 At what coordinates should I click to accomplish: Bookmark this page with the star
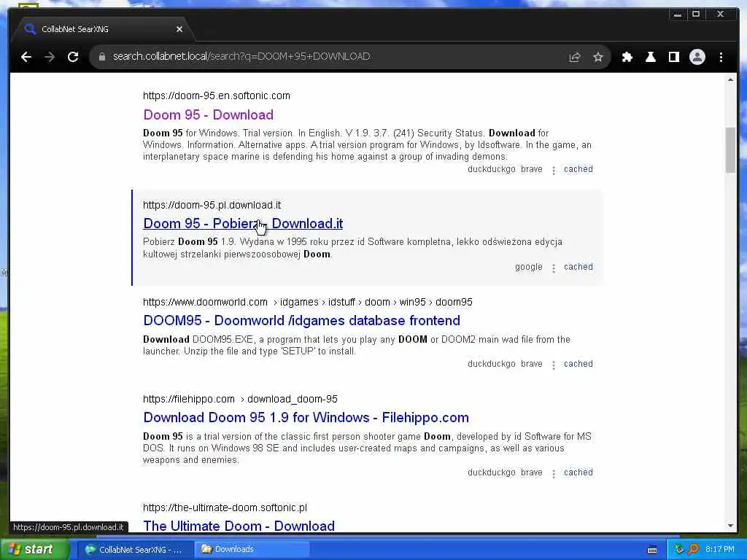[x=598, y=57]
